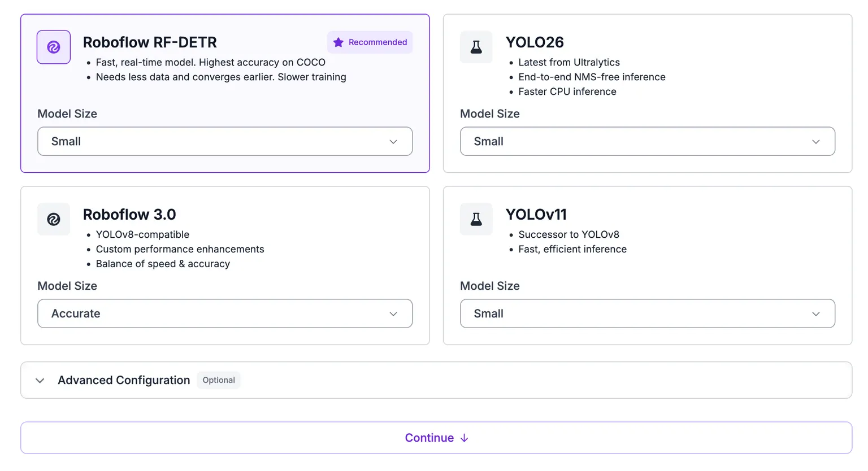Select the YOLO26 heading
The height and width of the screenshot is (471, 868).
click(x=535, y=42)
